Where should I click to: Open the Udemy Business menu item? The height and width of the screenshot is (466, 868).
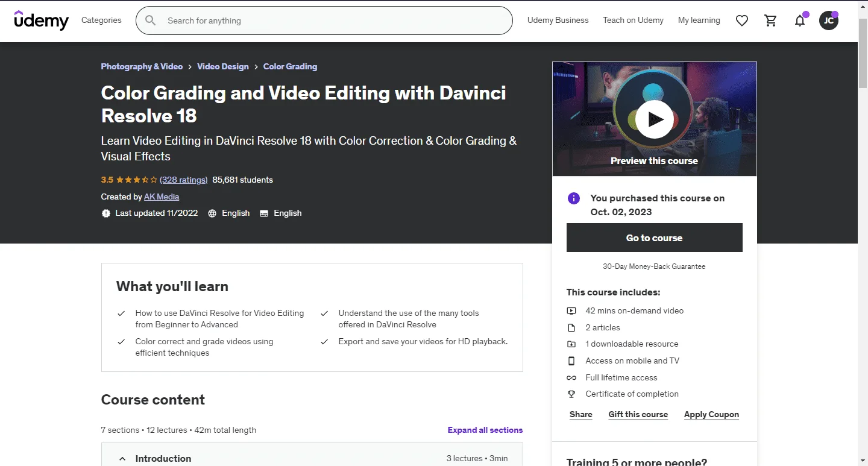coord(558,20)
